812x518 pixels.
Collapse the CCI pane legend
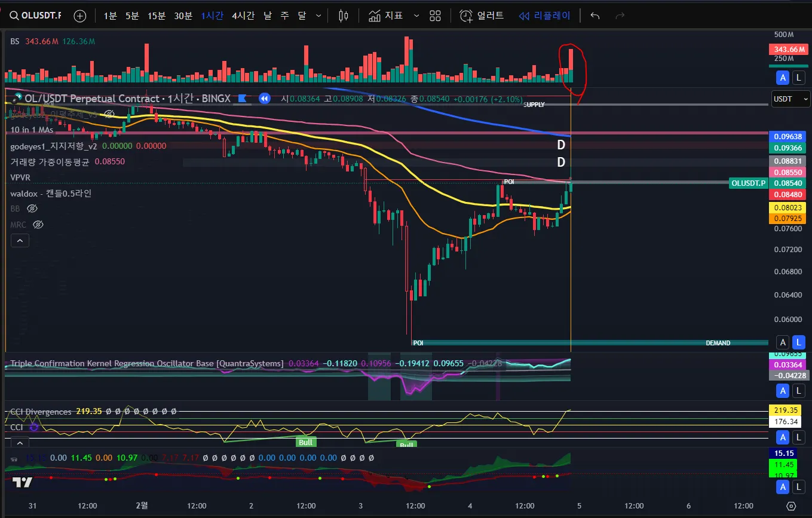(x=20, y=443)
